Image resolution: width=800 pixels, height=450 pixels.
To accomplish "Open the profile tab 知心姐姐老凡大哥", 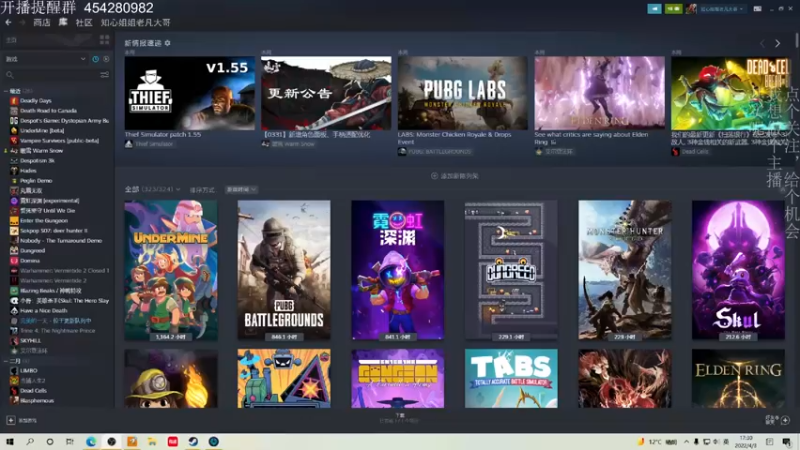I will tap(135, 22).
